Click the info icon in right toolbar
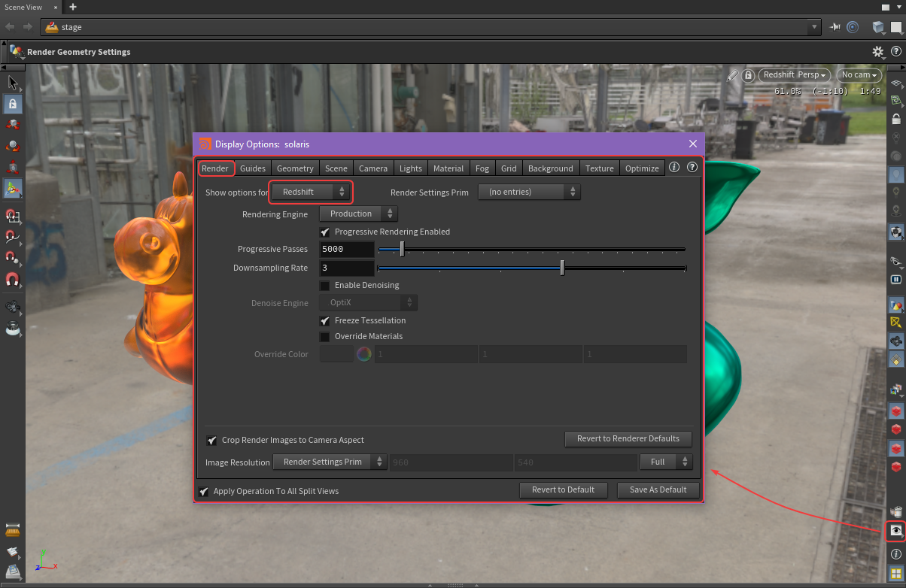Screen dimensions: 906x588 pyautogui.click(x=895, y=554)
